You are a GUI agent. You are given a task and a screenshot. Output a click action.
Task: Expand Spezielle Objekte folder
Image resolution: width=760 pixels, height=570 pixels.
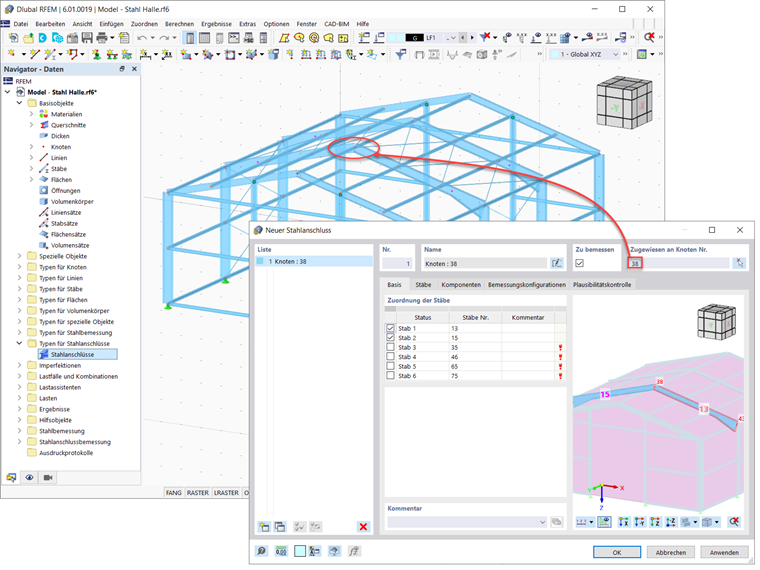(x=19, y=256)
